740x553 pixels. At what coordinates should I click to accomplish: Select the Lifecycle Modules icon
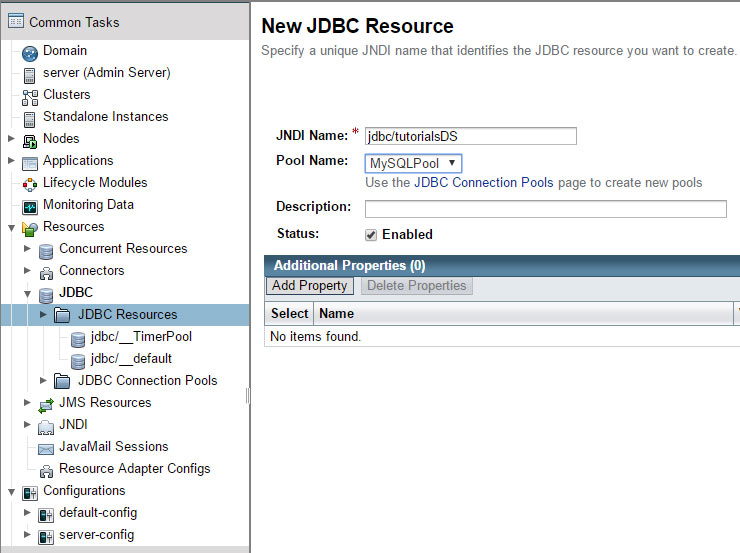click(x=30, y=185)
